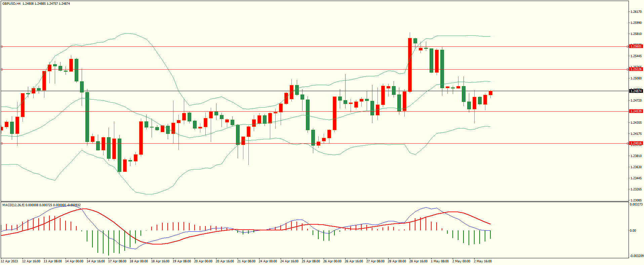Click the 1.24175 price axis label
The height and width of the screenshot is (265, 644).
click(636, 134)
